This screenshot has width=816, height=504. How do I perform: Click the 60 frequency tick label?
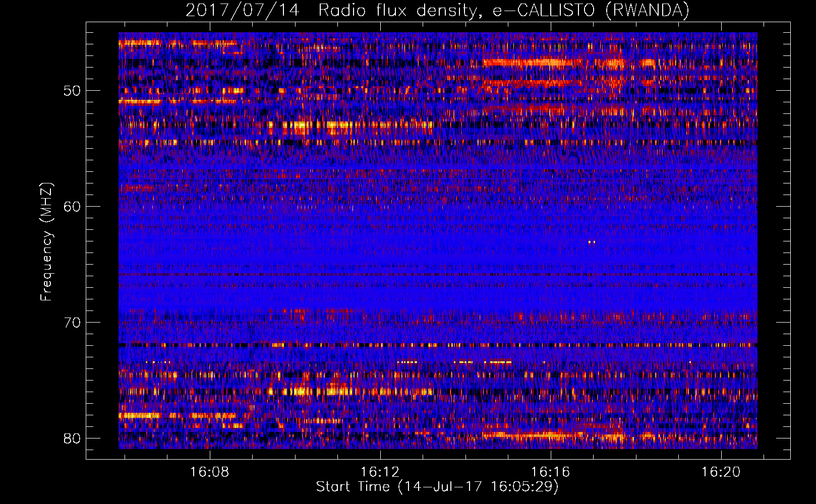click(72, 207)
